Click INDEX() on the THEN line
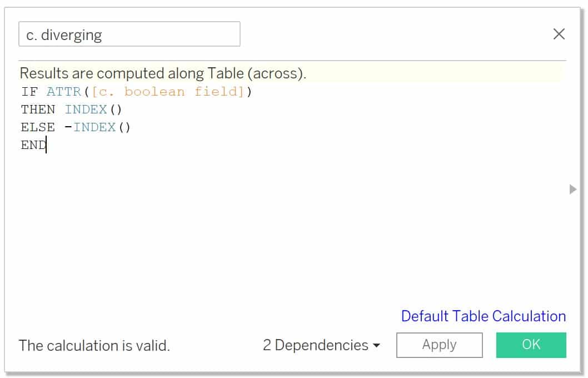The height and width of the screenshot is (378, 588). coord(93,110)
